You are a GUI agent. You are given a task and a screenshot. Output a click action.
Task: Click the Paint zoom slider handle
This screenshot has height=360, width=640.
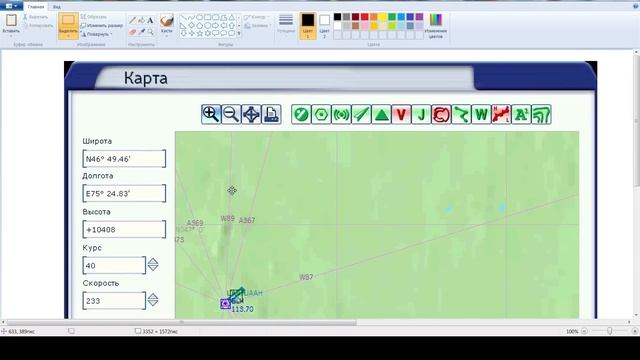click(x=610, y=331)
